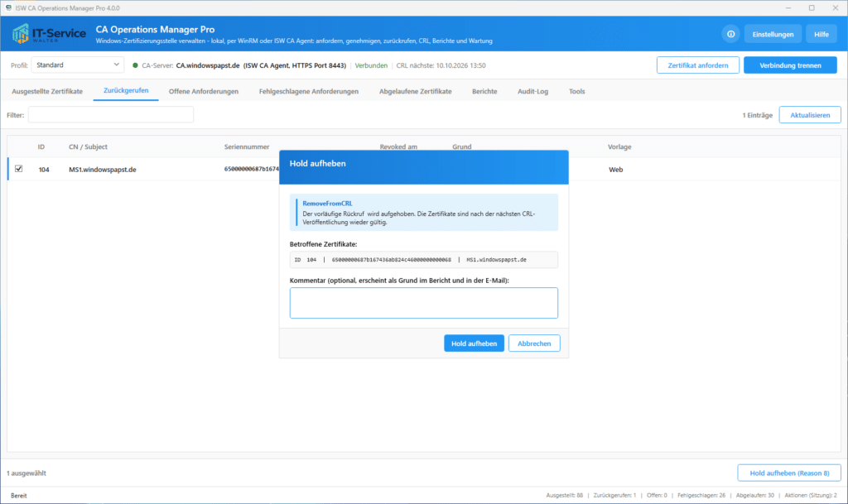Open the Offene Anforderungen tab

click(204, 91)
